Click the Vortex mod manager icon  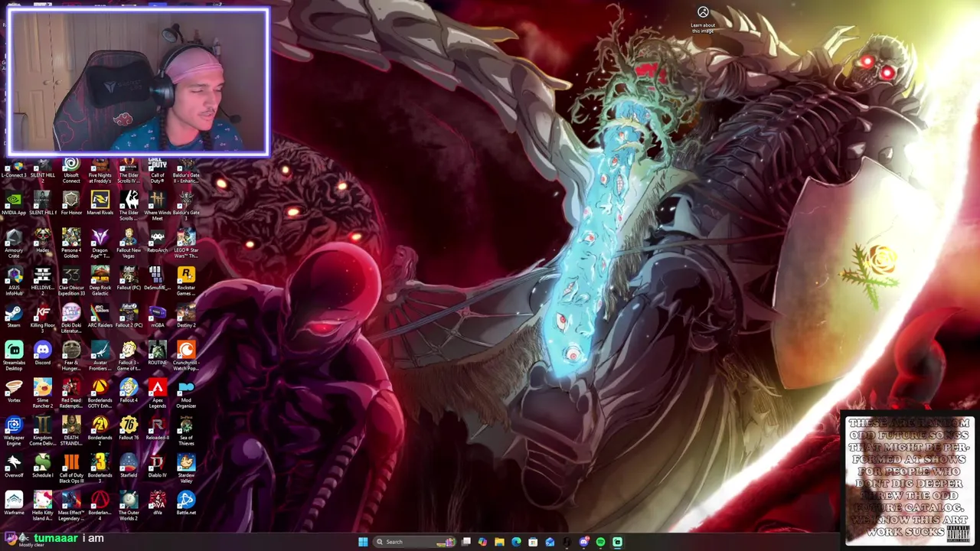tap(14, 392)
